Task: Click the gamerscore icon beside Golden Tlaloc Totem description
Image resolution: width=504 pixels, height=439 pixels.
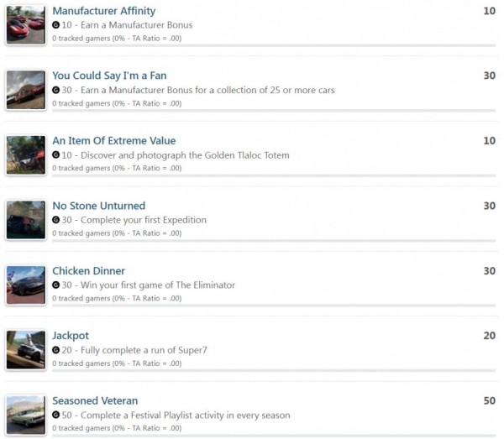Action: tap(56, 155)
